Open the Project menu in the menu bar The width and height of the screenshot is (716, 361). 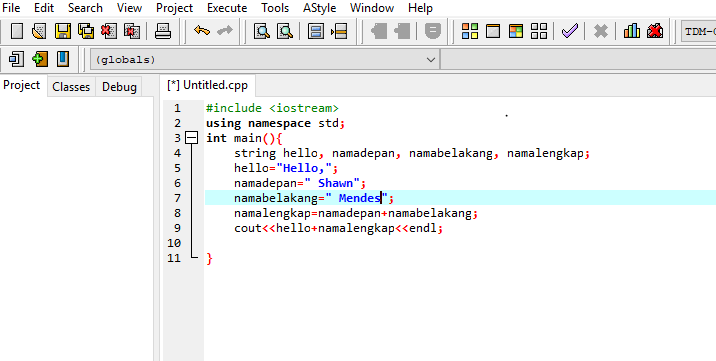tap(174, 8)
